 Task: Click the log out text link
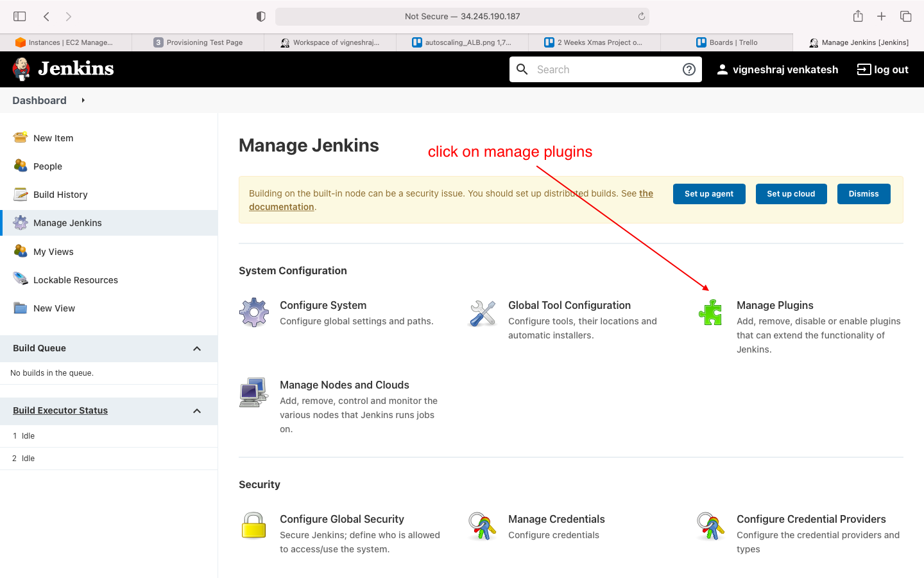pyautogui.click(x=891, y=69)
